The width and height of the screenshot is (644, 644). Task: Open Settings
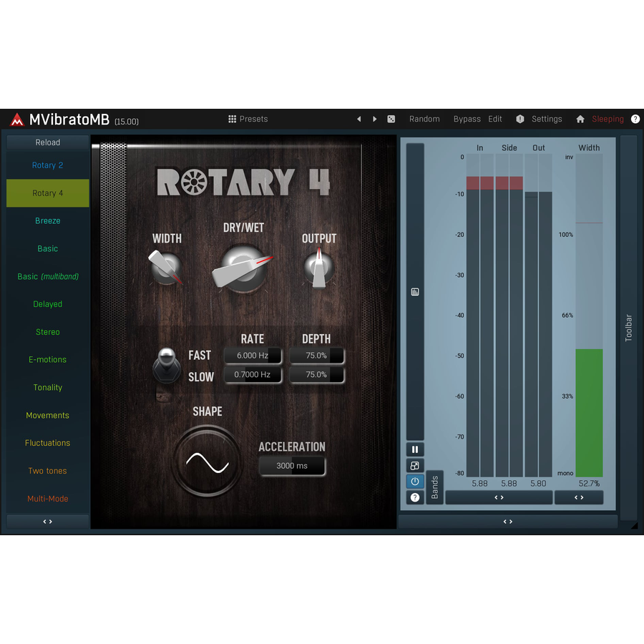(x=547, y=119)
